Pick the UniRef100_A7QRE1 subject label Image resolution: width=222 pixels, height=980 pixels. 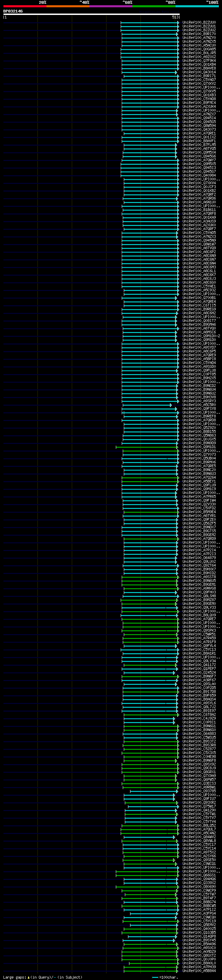click(x=199, y=133)
